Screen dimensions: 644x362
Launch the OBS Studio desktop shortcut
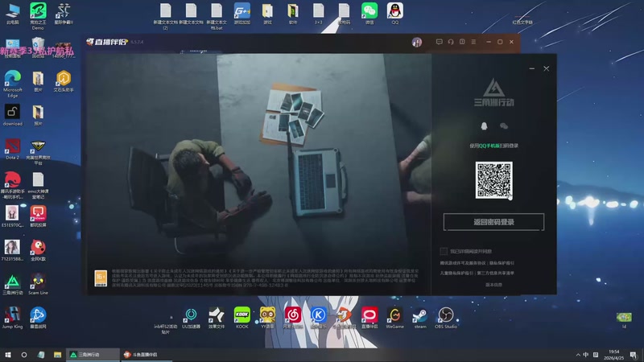(x=446, y=318)
